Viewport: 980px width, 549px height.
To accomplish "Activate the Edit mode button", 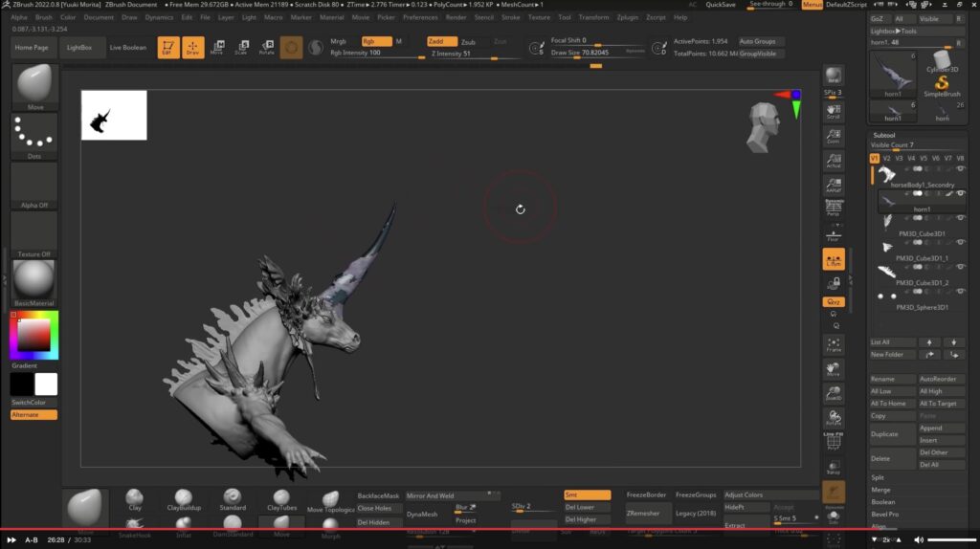I will coord(168,48).
